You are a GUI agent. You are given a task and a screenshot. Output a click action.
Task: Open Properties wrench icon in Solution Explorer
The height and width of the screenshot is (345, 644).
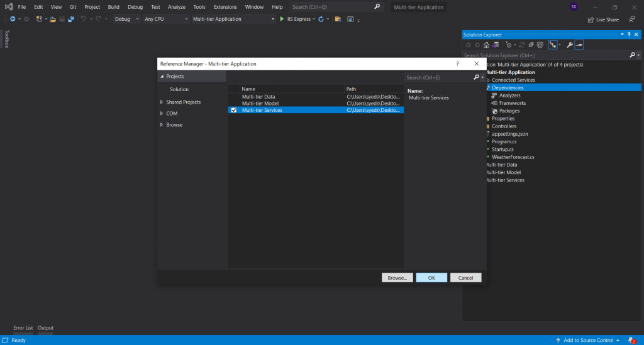[570, 45]
